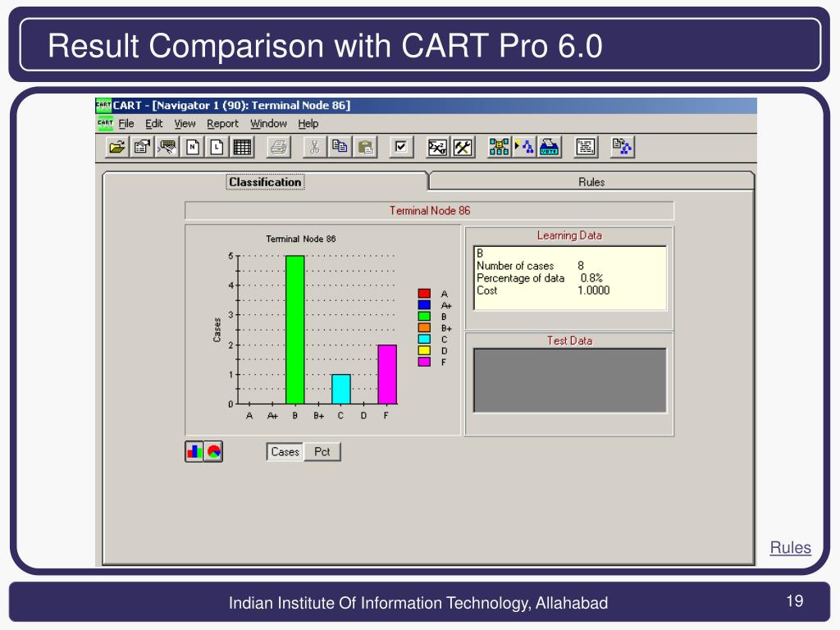
Task: Click the Test Data heading
Action: tap(569, 340)
